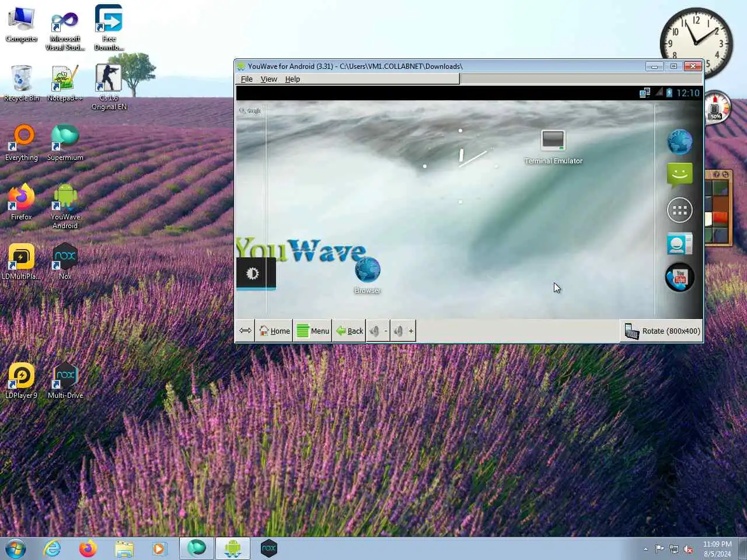
Task: Switch to YouWave Android taskbar button
Action: point(233,548)
